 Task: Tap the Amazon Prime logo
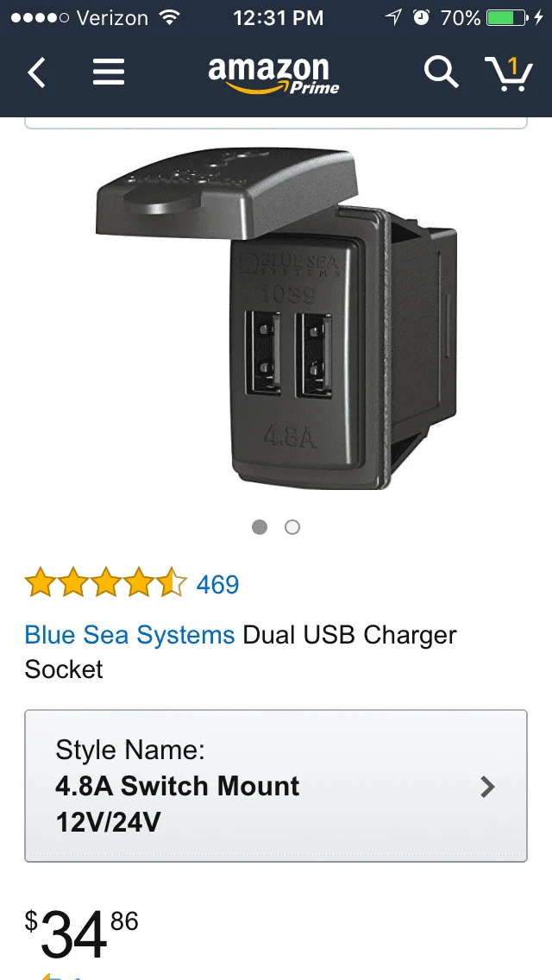click(x=273, y=75)
